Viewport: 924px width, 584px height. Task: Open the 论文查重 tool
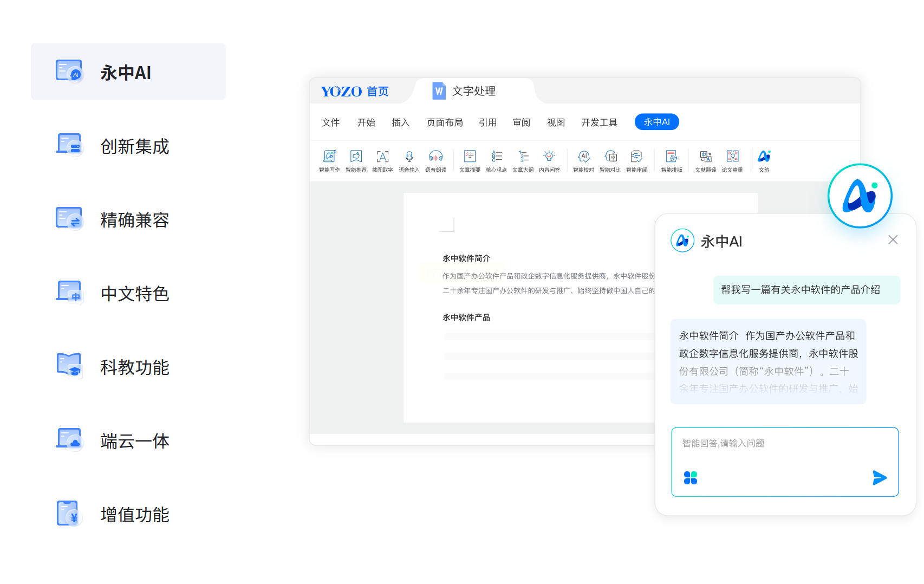(x=732, y=161)
